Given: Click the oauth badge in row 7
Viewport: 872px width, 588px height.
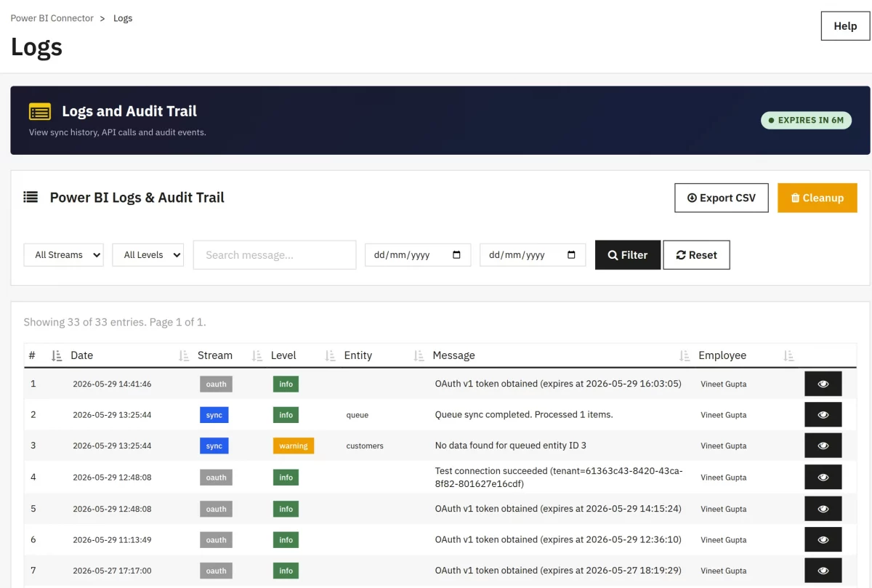Looking at the screenshot, I should coord(216,571).
